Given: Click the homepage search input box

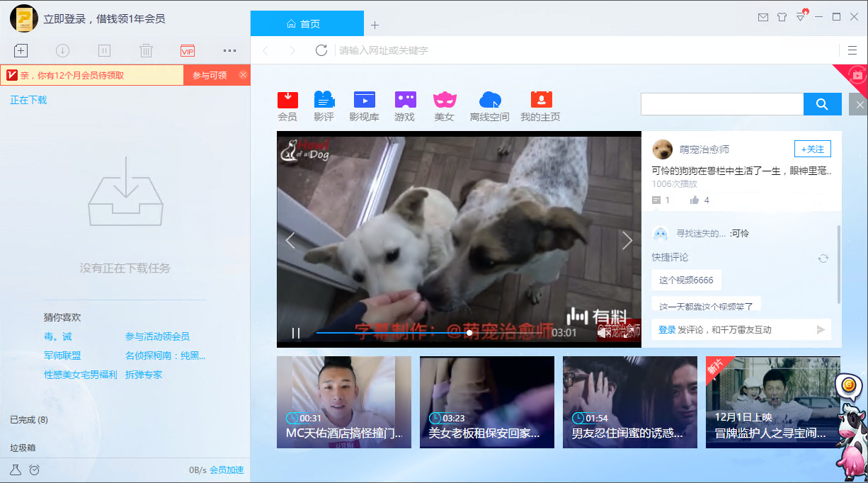Looking at the screenshot, I should pyautogui.click(x=722, y=104).
